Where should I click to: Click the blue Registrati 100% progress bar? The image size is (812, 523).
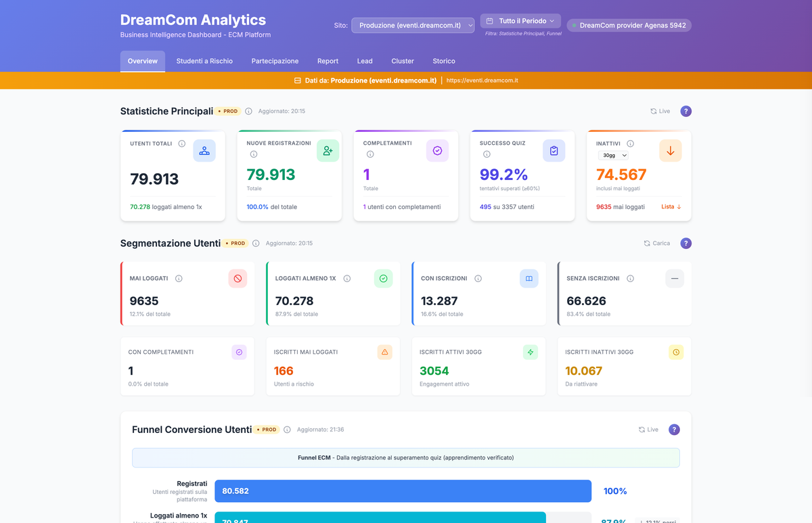click(403, 491)
